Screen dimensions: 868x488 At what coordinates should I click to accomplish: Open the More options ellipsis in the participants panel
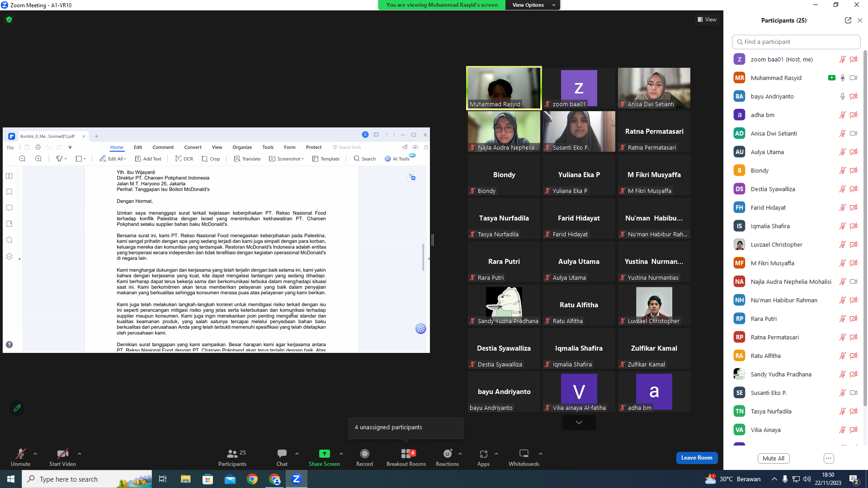coord(829,458)
